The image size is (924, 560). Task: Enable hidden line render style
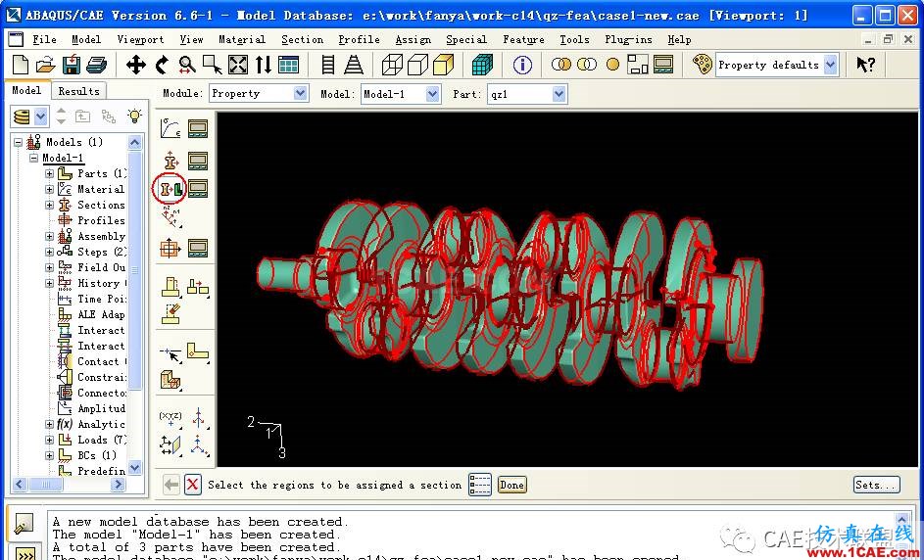pos(417,65)
